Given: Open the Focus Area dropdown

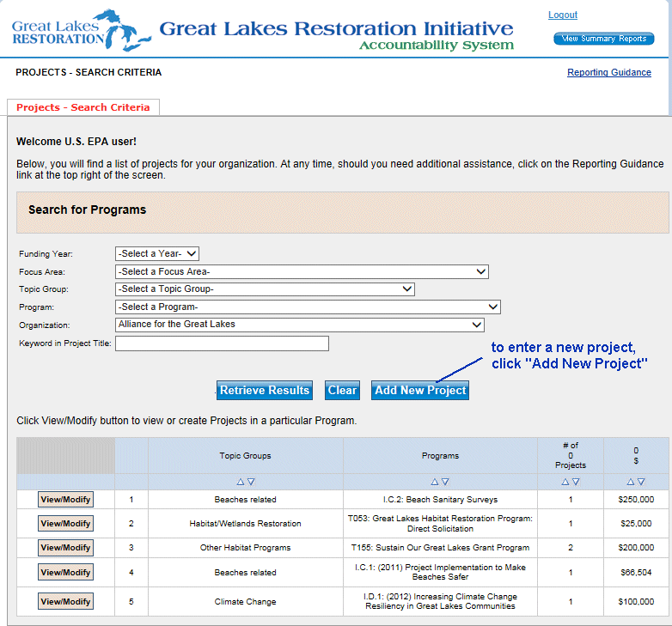Looking at the screenshot, I should point(302,271).
